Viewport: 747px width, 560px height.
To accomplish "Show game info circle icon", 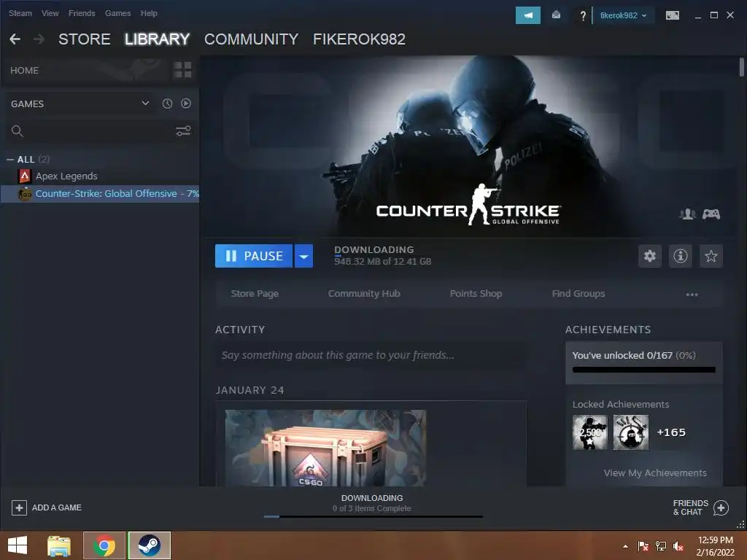I will point(681,256).
